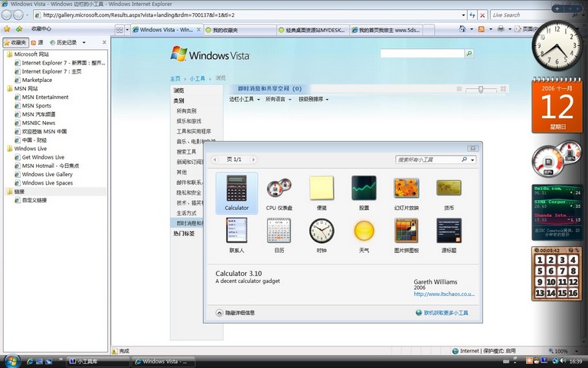Select the Calculator gadget icon
The image size is (588, 368).
pos(237,188)
